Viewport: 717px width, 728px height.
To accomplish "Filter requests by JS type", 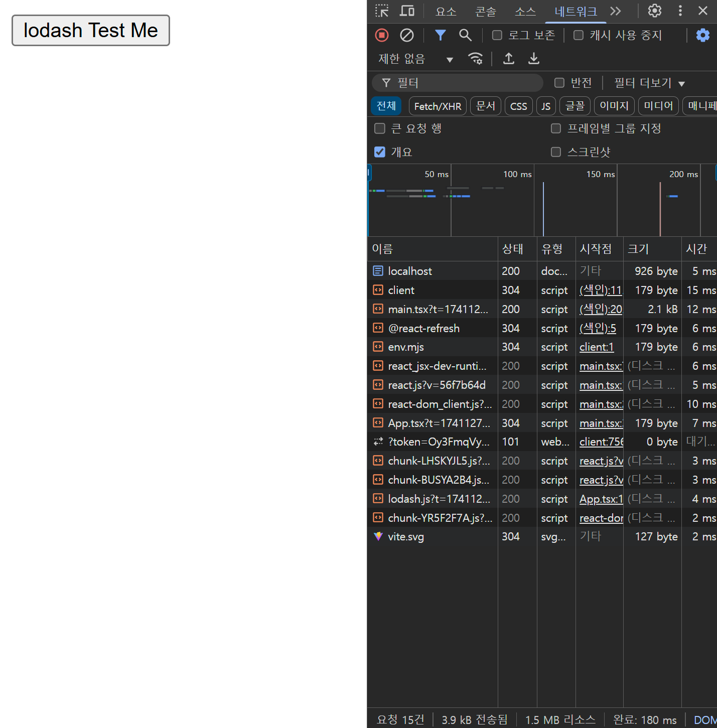I will [x=546, y=106].
